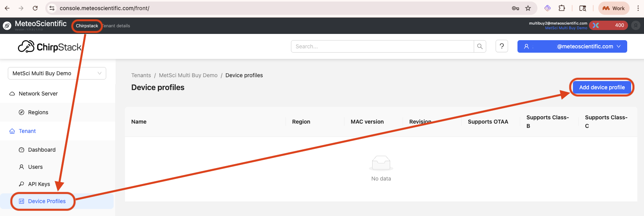The width and height of the screenshot is (644, 216).
Task: Click the Search input field
Action: (x=382, y=46)
